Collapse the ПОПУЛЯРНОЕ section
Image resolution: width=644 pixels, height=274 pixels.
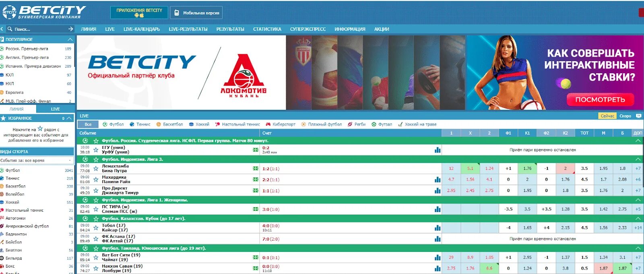pyautogui.click(x=70, y=39)
